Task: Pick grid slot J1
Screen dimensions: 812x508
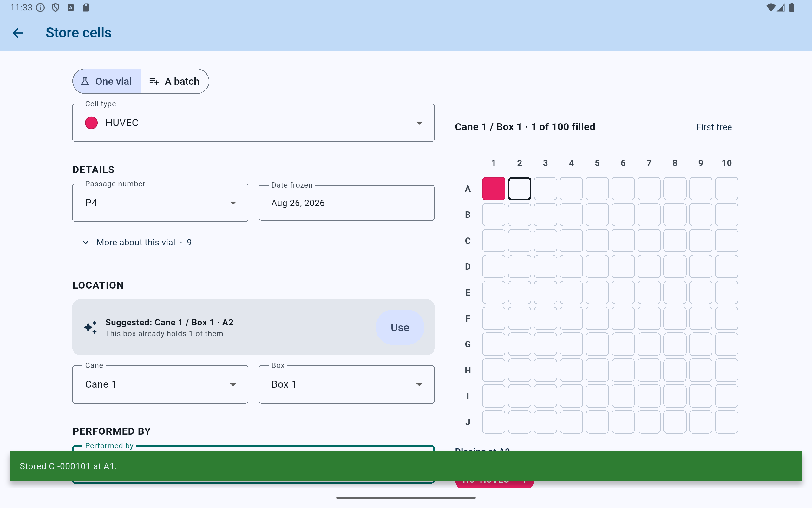Action: (494, 422)
